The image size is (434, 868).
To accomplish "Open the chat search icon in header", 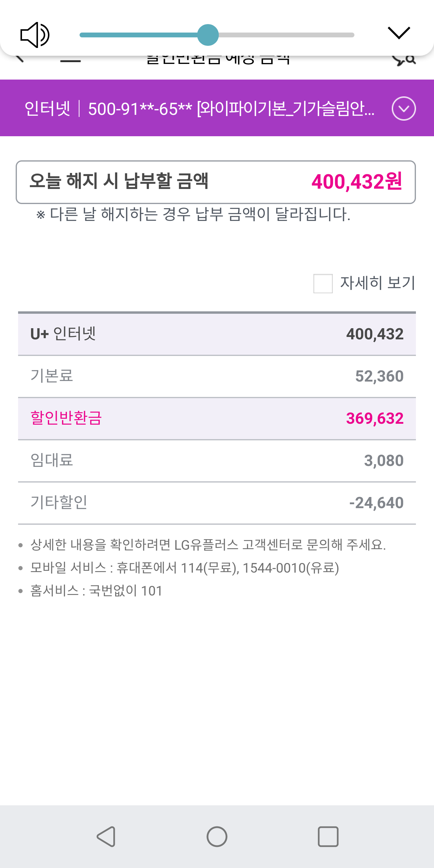I will pyautogui.click(x=404, y=60).
